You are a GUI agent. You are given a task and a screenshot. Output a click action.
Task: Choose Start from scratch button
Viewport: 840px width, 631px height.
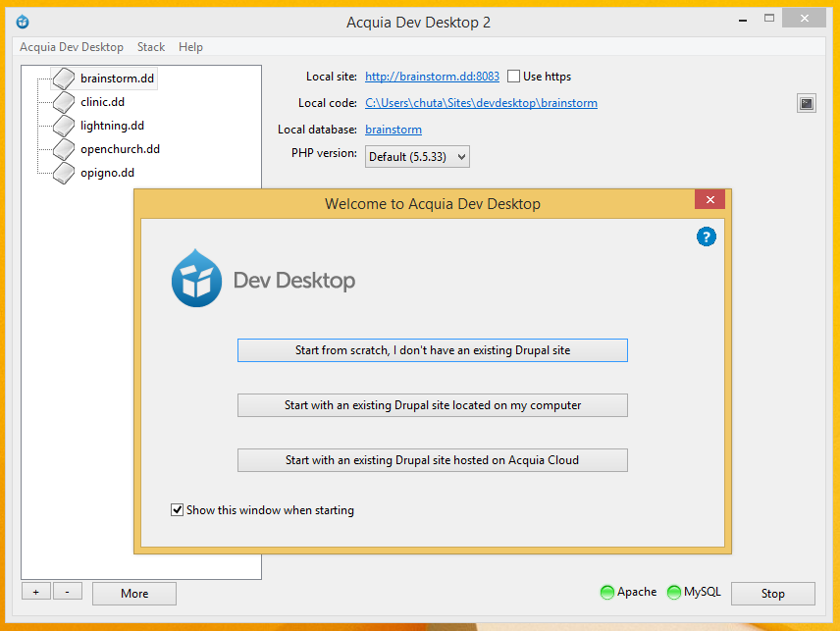point(433,350)
